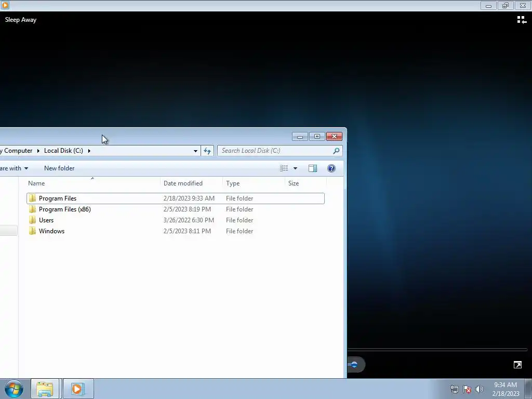Expand the Computer breadcrumb arrow
Screen dimensions: 532x399
click(38, 151)
